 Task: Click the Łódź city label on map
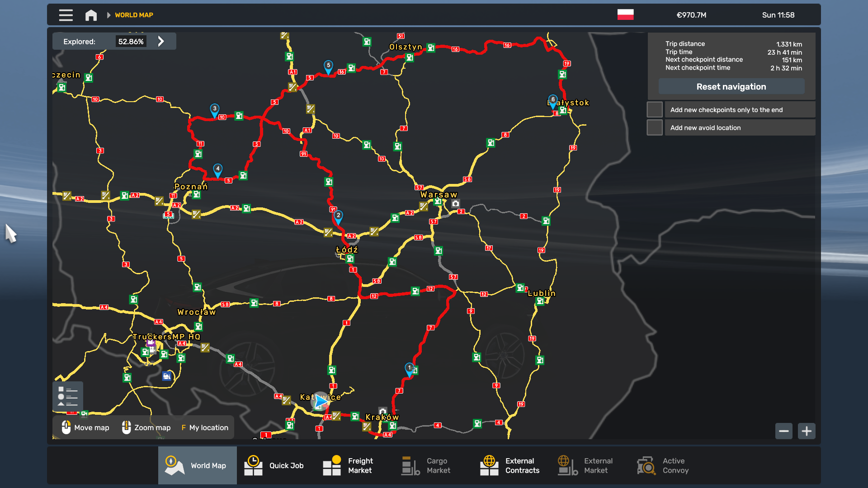[x=347, y=249]
